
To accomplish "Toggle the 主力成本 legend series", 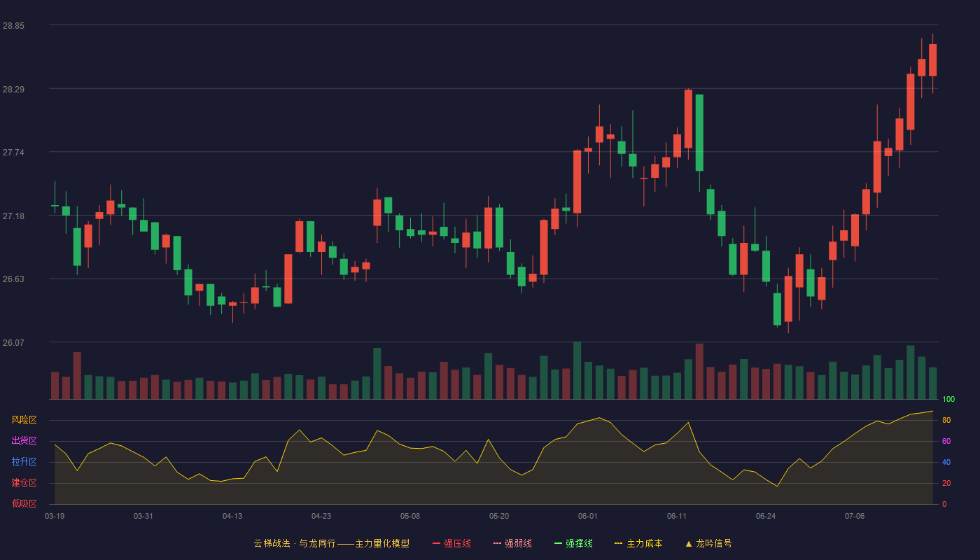I will [x=638, y=543].
